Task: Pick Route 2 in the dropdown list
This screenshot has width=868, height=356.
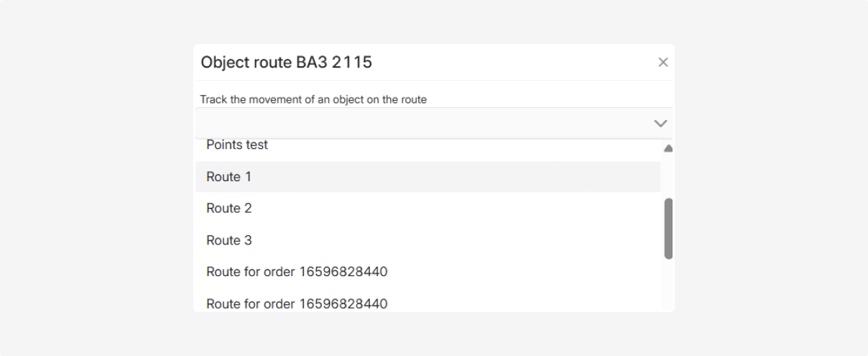Action: (x=229, y=209)
